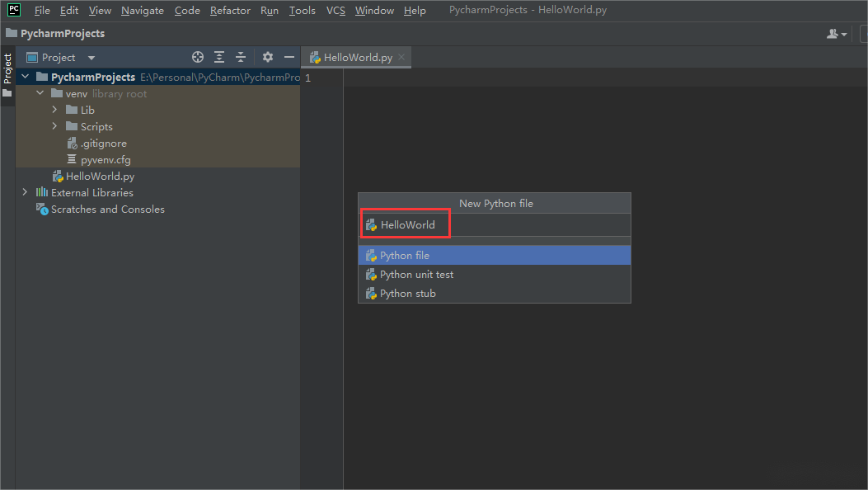The height and width of the screenshot is (490, 868).
Task: Click the folder icon under Project side tab
Action: pyautogui.click(x=7, y=93)
